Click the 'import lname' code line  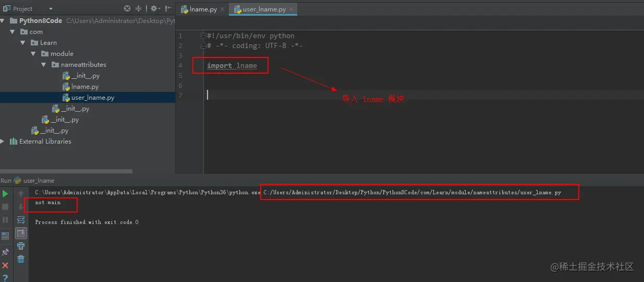pos(232,66)
